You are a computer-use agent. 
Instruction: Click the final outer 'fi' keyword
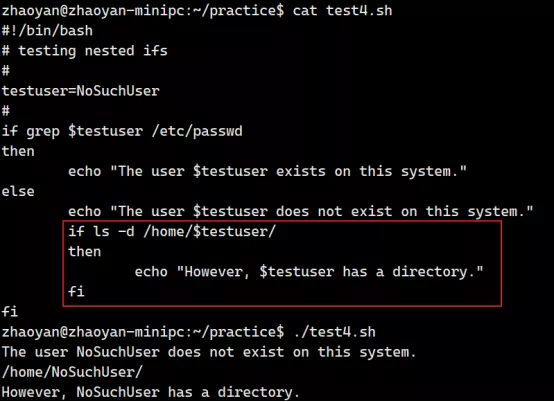[10, 312]
